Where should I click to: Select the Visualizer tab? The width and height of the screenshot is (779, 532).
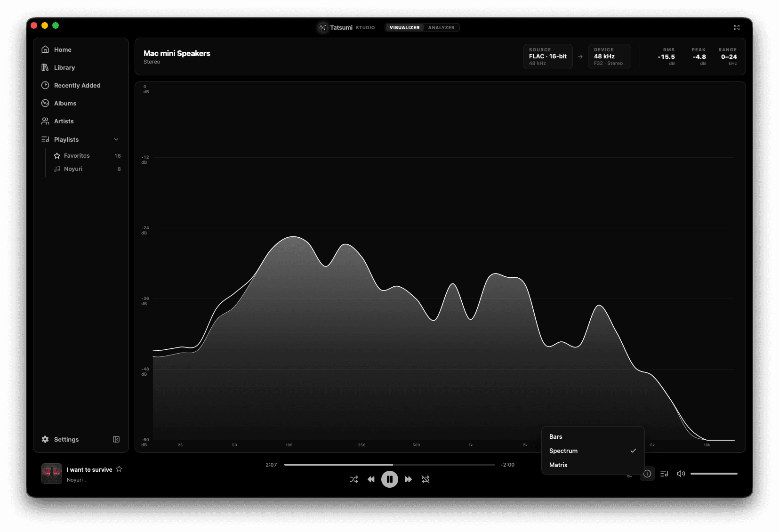click(x=404, y=28)
